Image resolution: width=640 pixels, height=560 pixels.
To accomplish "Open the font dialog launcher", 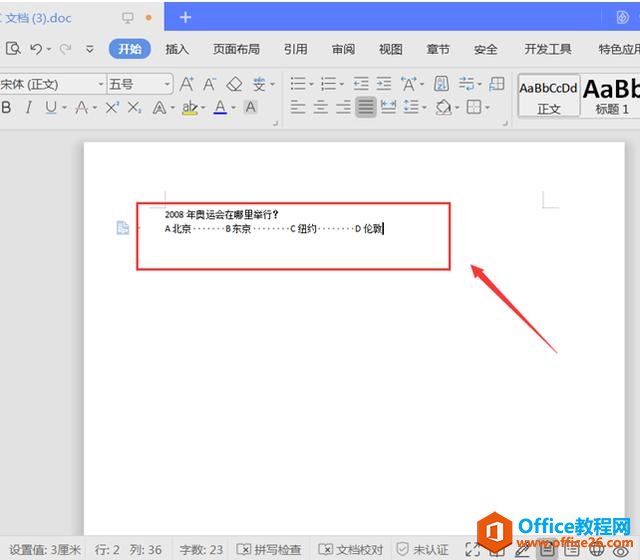I will [x=276, y=123].
